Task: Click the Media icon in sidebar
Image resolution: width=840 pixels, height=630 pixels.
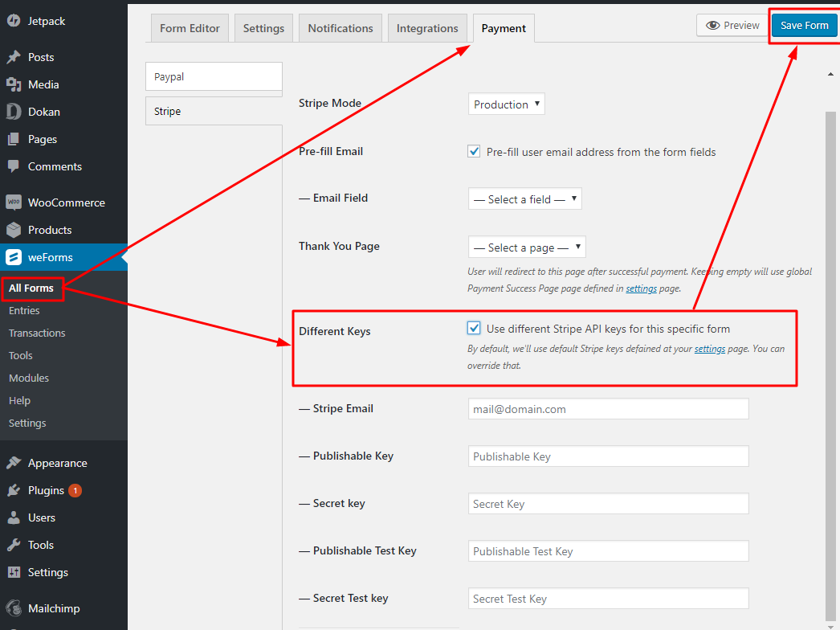Action: pos(14,84)
